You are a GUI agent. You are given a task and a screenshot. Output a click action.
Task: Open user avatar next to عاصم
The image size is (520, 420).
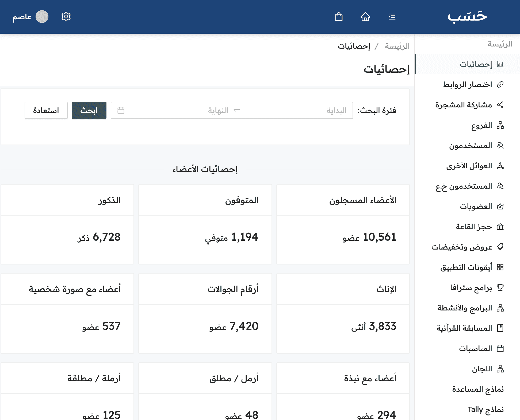[x=42, y=17]
